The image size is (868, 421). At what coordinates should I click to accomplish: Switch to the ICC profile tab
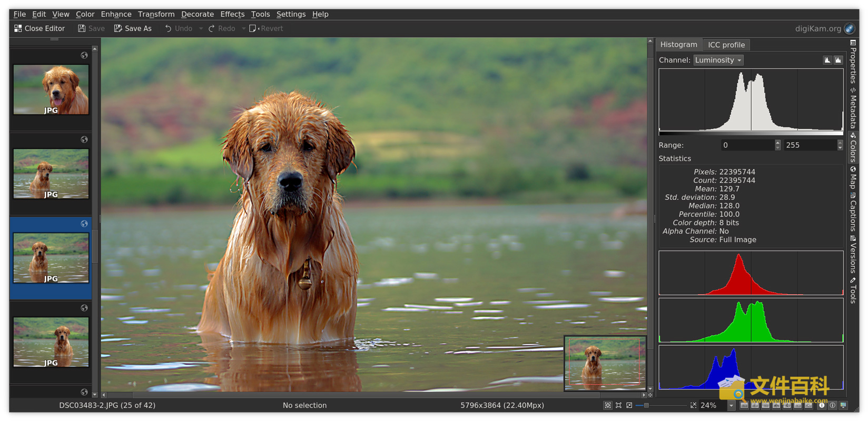point(726,45)
